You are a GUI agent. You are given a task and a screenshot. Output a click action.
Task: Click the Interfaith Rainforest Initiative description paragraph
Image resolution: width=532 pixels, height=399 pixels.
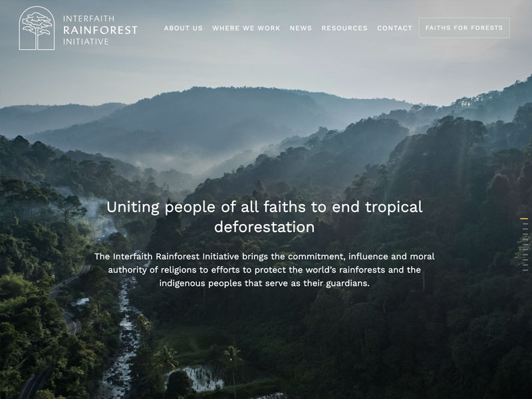pyautogui.click(x=265, y=270)
